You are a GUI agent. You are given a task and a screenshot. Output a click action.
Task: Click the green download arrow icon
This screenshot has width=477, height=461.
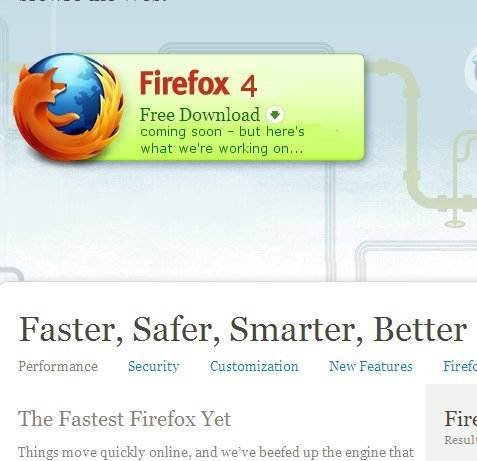(x=275, y=115)
